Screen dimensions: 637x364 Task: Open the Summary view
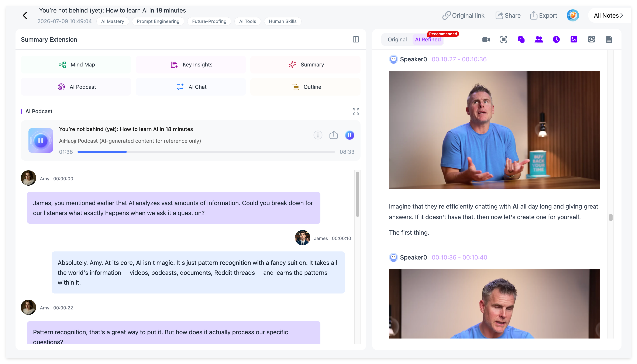[x=305, y=65]
